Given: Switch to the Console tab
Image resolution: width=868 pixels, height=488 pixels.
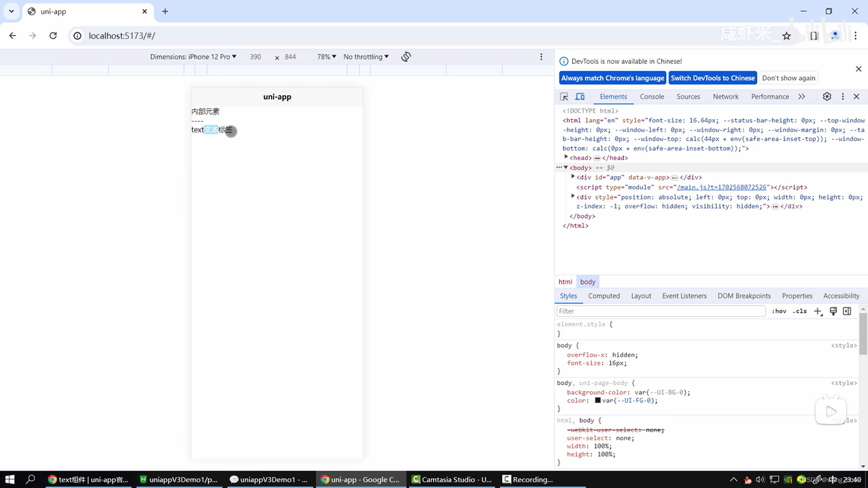Looking at the screenshot, I should tap(652, 97).
